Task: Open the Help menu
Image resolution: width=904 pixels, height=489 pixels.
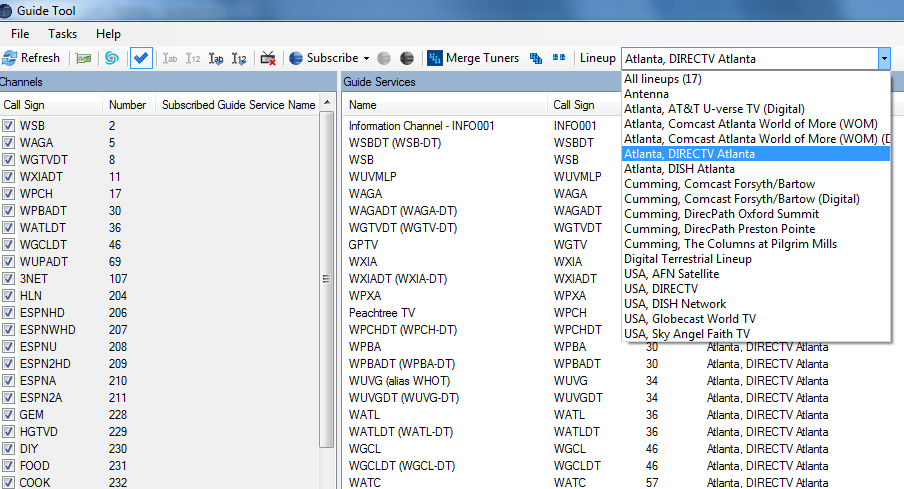Action: [108, 34]
